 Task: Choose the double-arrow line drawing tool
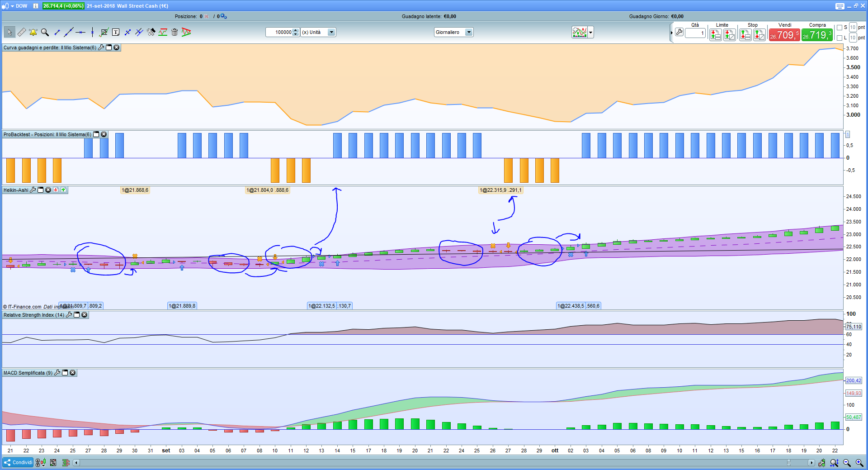click(x=127, y=32)
